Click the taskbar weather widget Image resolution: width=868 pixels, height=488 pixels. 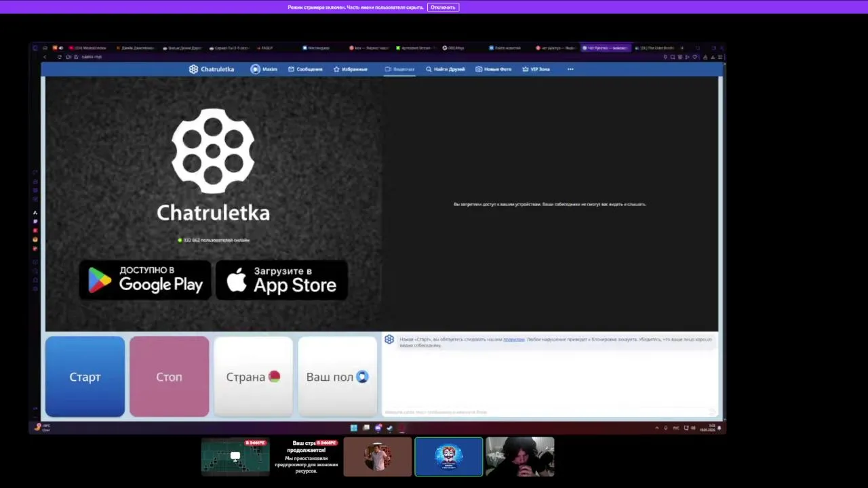pos(42,428)
